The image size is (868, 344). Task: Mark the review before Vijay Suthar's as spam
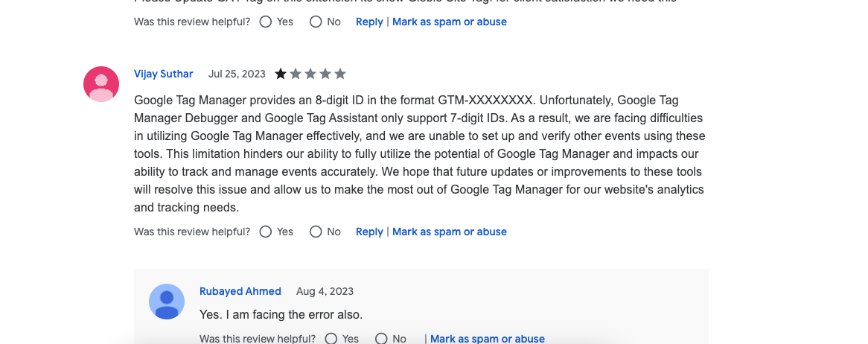coord(450,22)
